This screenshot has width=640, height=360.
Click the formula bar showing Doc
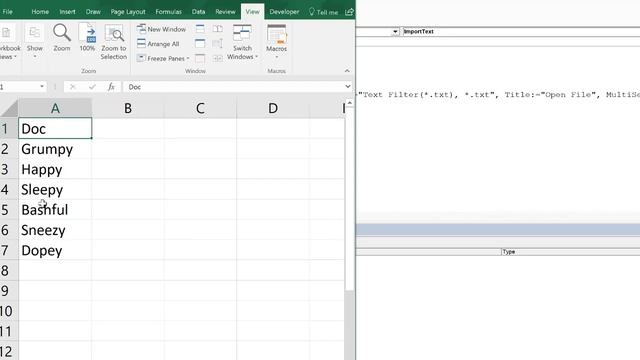233,87
